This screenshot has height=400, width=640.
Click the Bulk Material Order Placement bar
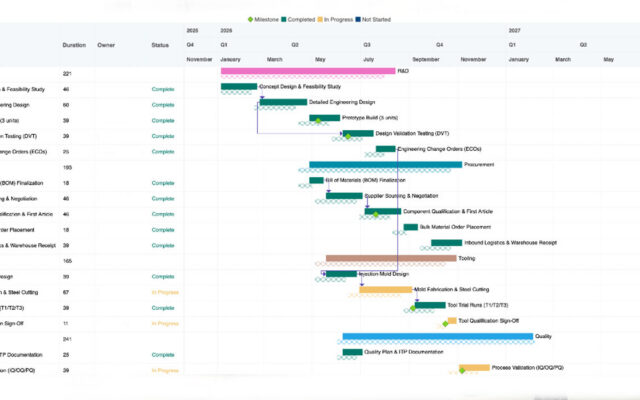coord(411,227)
